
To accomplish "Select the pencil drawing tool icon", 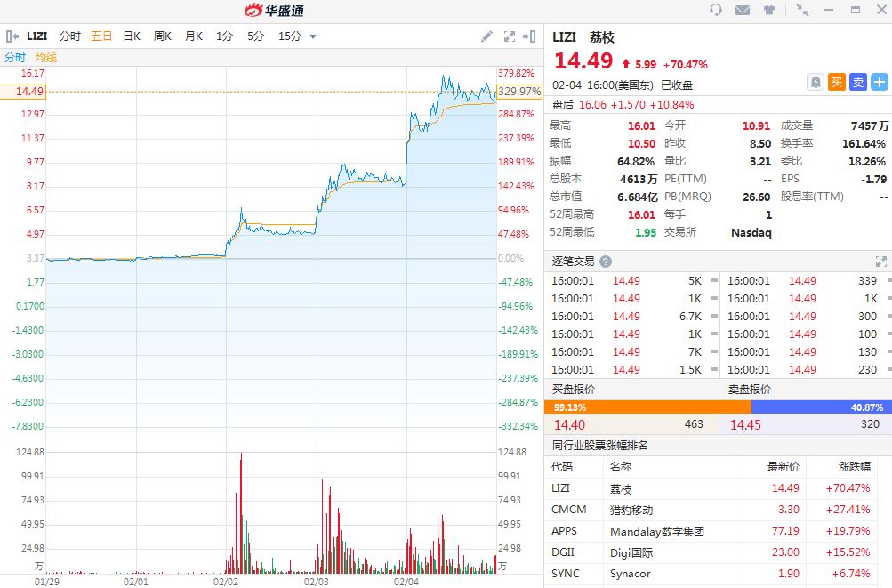I will 486,36.
